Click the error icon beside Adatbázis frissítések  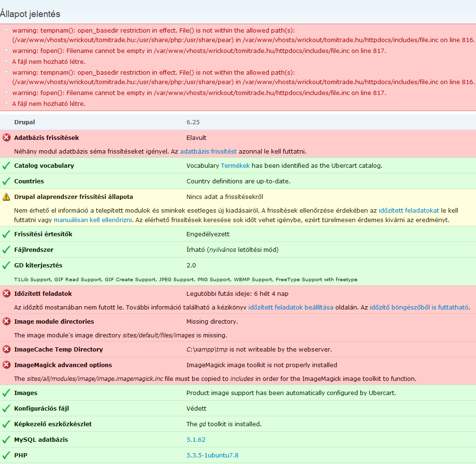(7, 137)
